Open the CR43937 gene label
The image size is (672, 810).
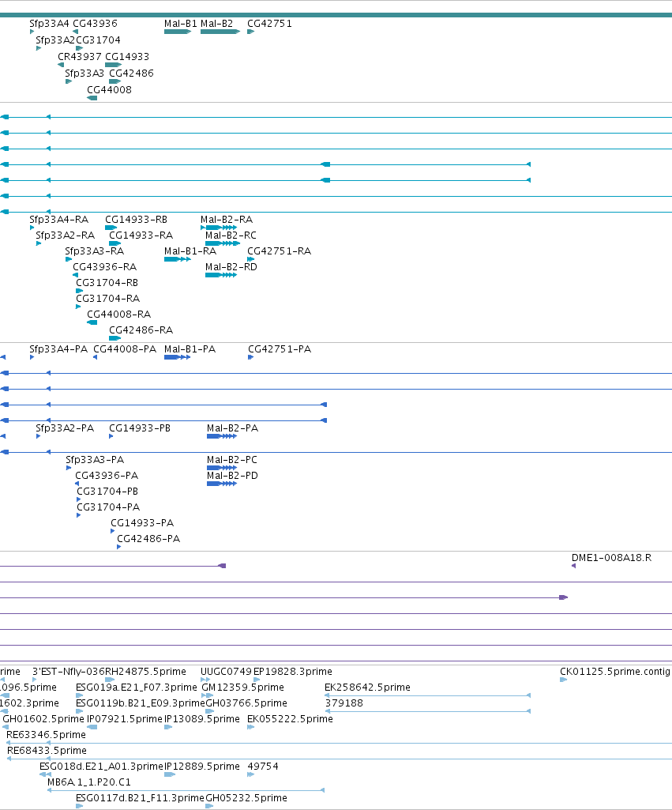click(x=80, y=57)
